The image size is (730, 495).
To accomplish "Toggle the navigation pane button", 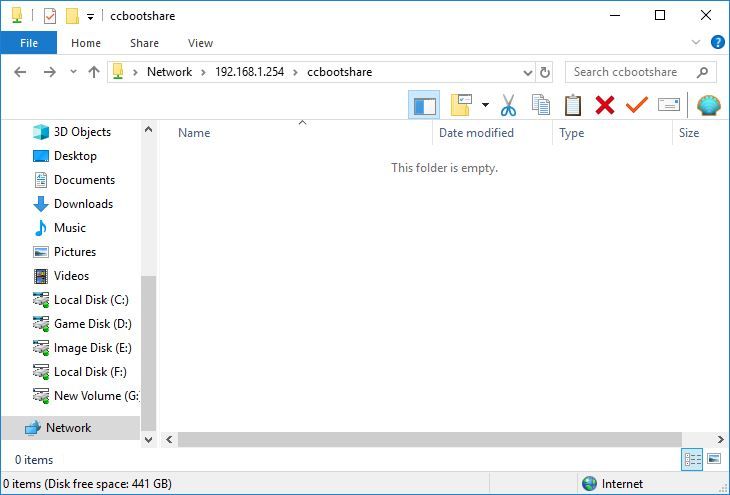I will (424, 105).
